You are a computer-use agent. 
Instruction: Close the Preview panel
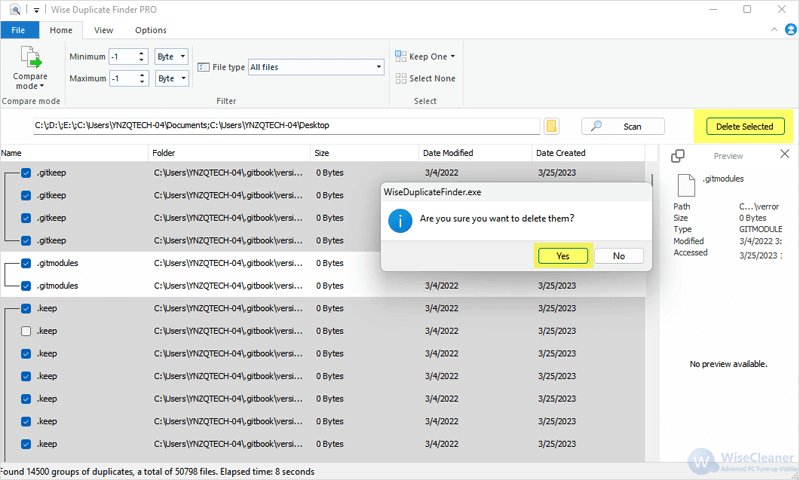click(785, 154)
